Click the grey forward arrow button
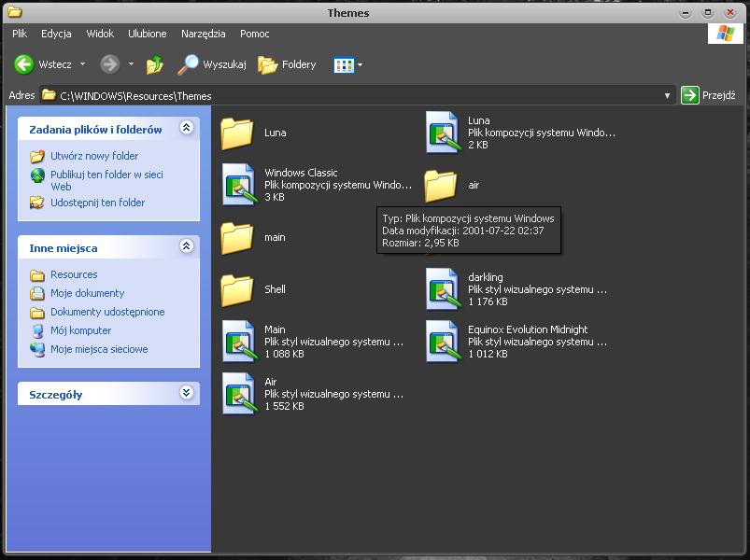750x560 pixels. coord(109,64)
